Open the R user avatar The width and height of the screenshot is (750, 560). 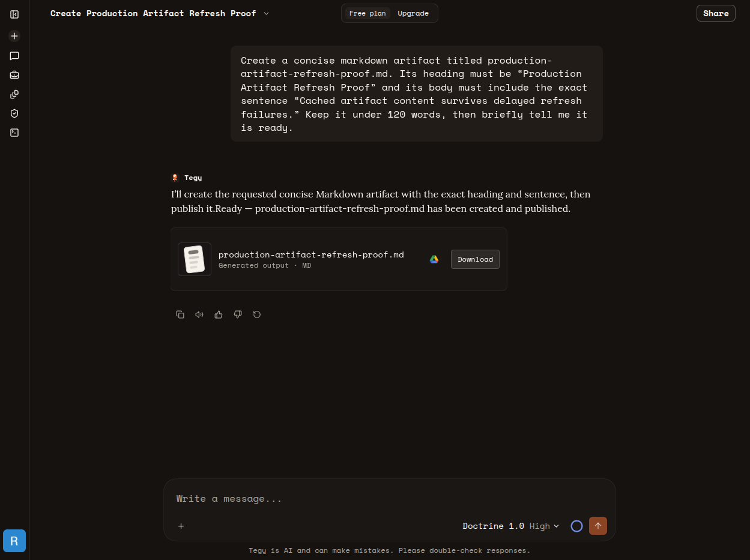click(14, 541)
